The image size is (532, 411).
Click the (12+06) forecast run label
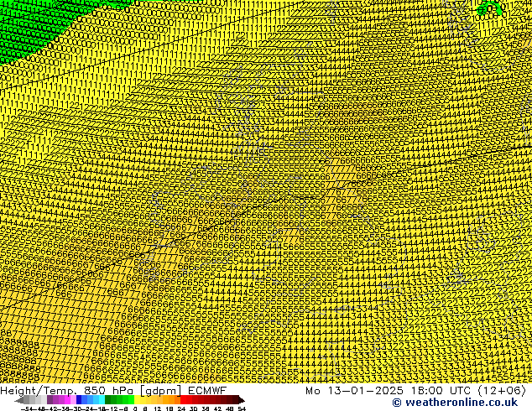(x=503, y=391)
